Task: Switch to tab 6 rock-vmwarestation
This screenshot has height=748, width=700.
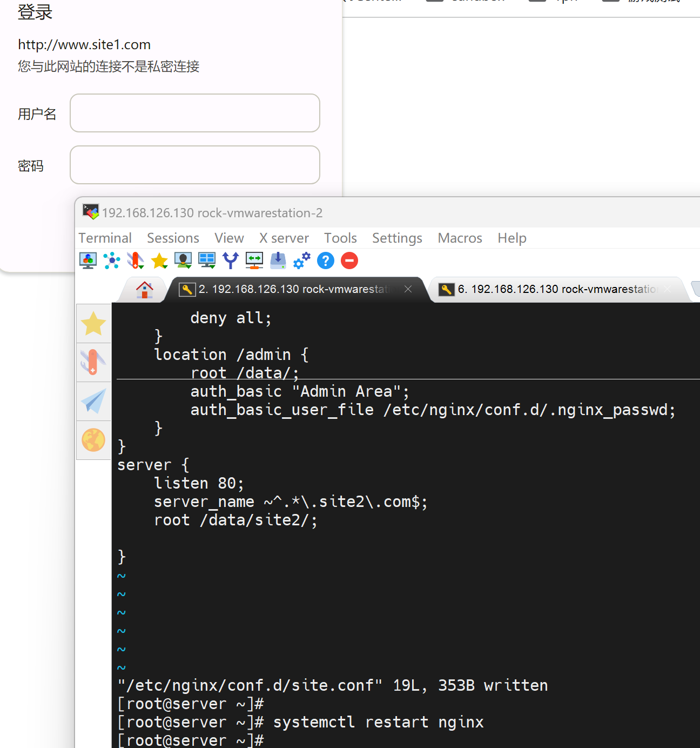Action: point(556,289)
